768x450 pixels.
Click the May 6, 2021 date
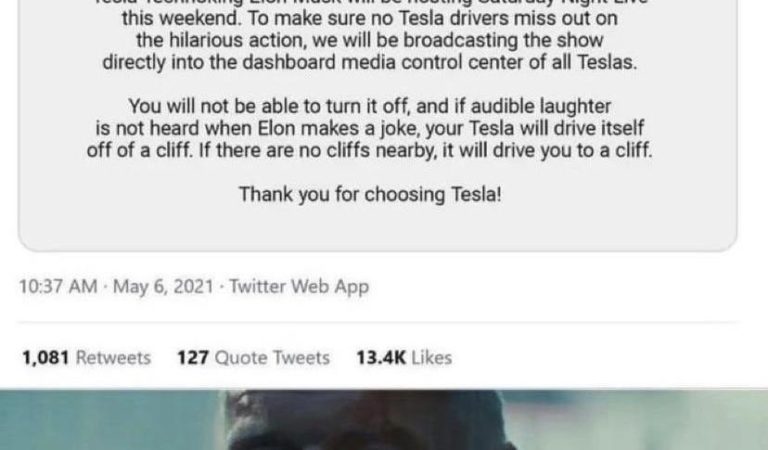point(163,286)
